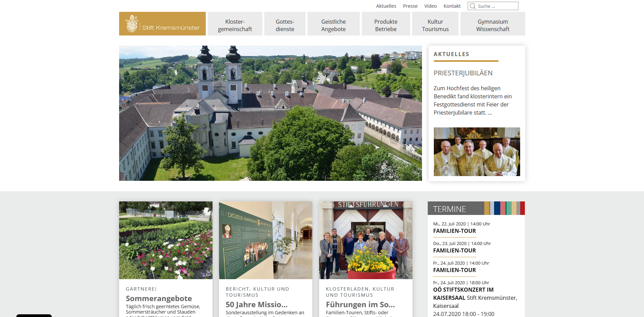Open the Kontakt page
Screen dimensions: 644x317
click(452, 6)
